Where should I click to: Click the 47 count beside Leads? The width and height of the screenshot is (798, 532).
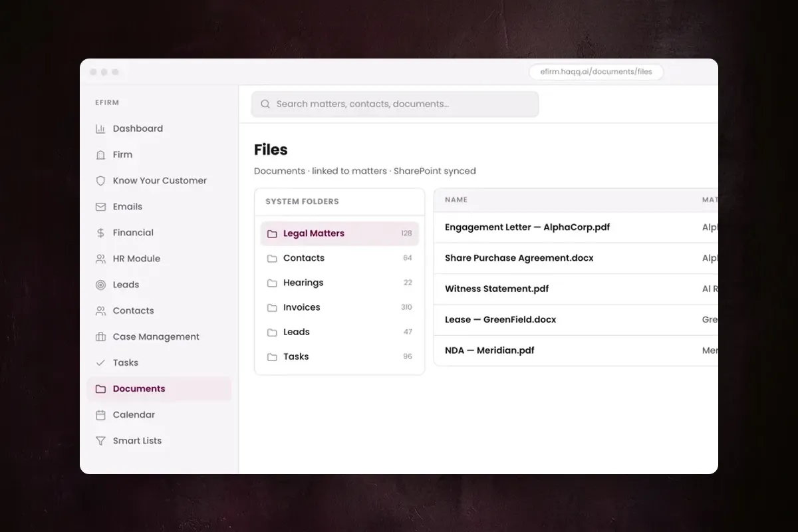point(408,332)
